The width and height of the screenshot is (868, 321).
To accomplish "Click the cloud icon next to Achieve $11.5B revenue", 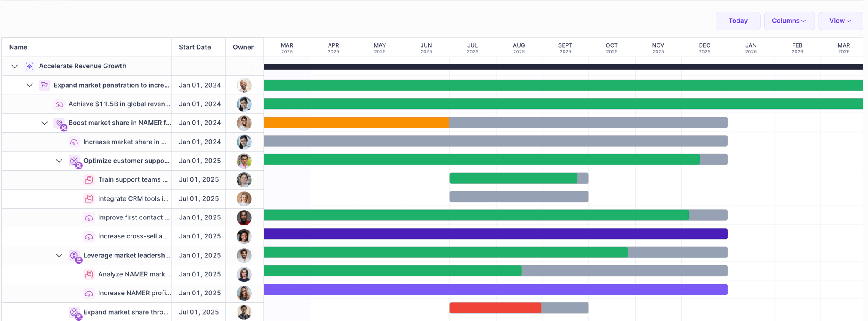I will (x=59, y=104).
